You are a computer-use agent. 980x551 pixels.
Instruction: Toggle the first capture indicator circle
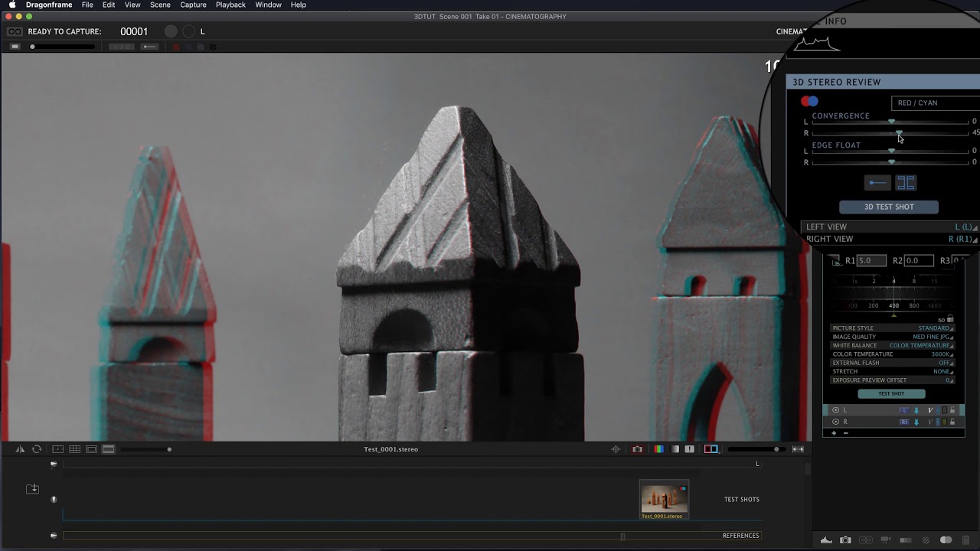click(171, 31)
